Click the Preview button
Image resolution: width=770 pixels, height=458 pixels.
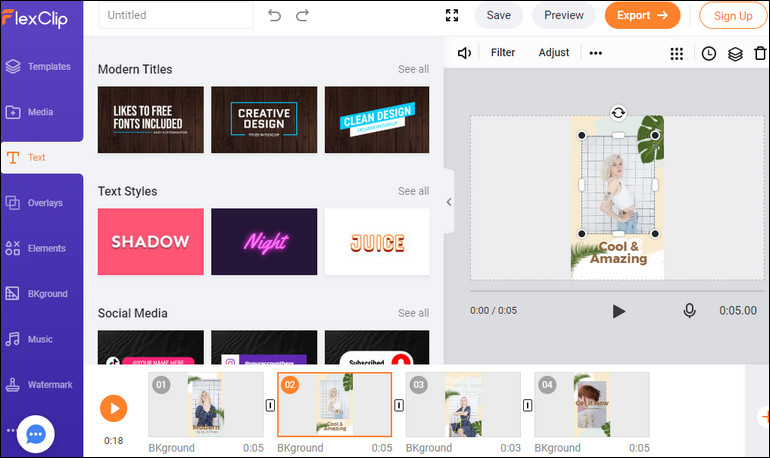(x=564, y=15)
